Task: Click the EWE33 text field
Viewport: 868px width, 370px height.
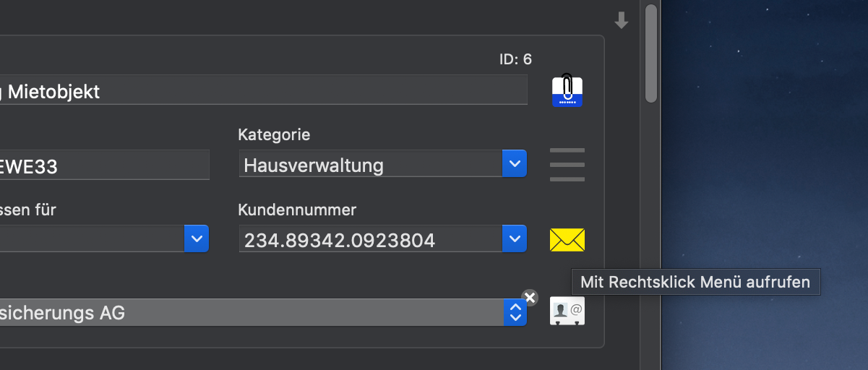Action: (105, 165)
